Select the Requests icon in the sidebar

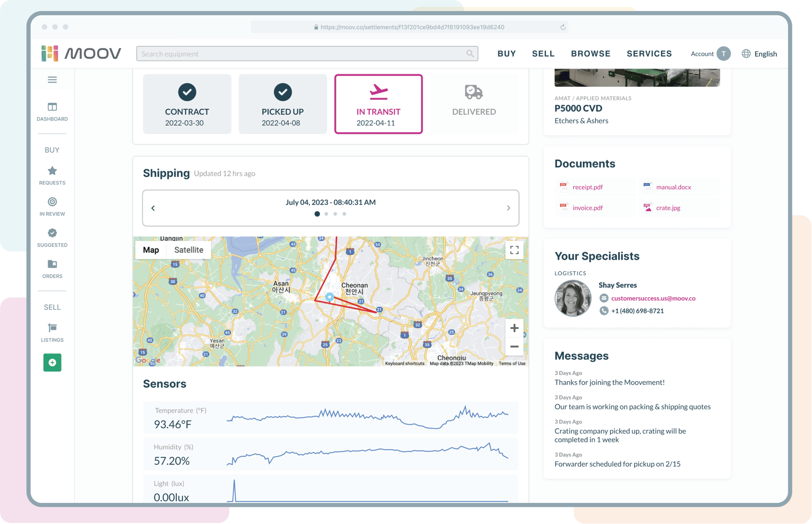tap(52, 171)
